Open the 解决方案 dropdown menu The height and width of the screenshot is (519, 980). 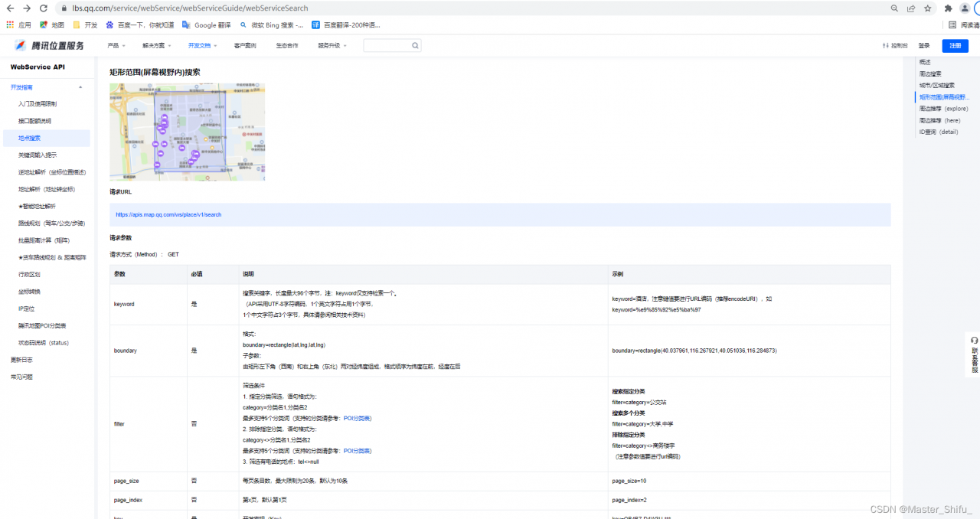158,45
